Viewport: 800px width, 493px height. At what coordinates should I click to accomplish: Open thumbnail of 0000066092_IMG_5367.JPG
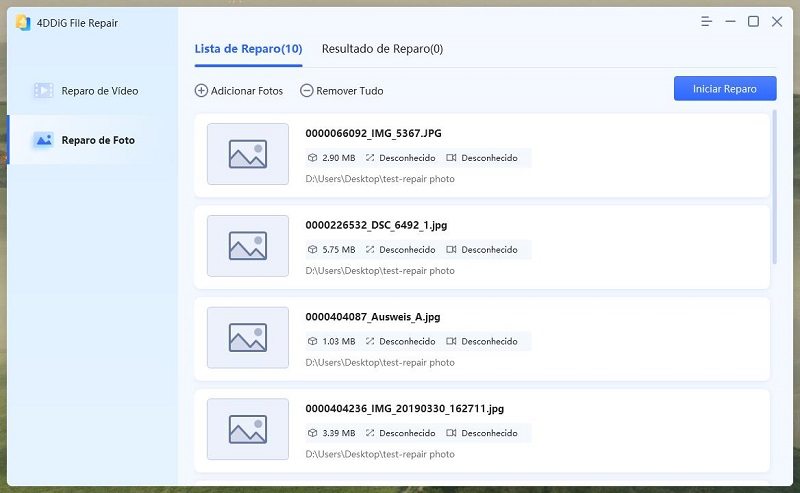coord(248,154)
